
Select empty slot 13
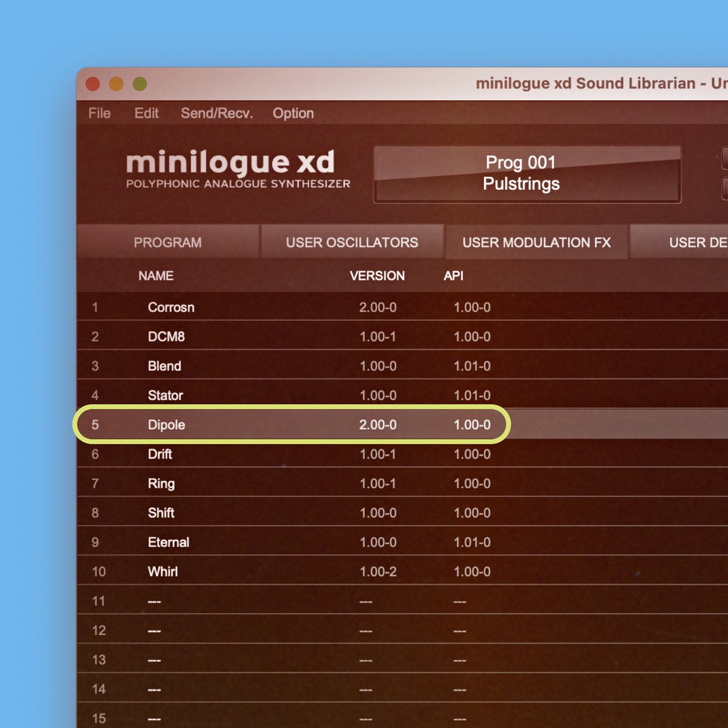402,659
